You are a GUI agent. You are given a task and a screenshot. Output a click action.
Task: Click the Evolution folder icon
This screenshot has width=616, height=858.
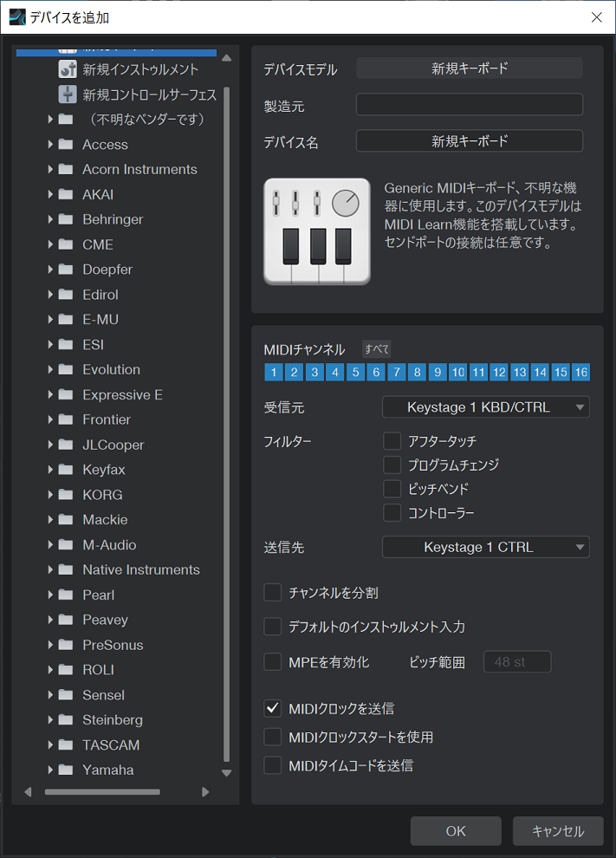coord(66,369)
